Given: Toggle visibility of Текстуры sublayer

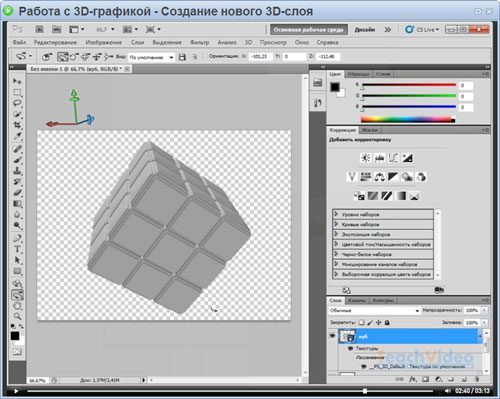Looking at the screenshot, I should tap(350, 348).
